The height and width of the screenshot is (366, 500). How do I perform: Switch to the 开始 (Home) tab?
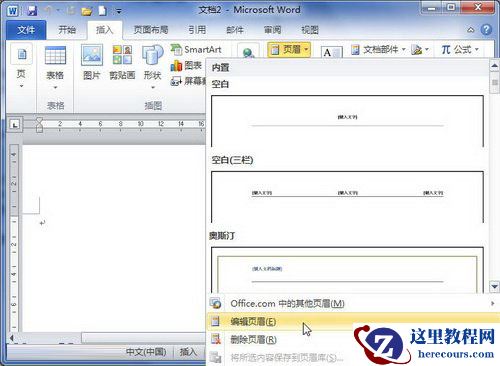67,30
